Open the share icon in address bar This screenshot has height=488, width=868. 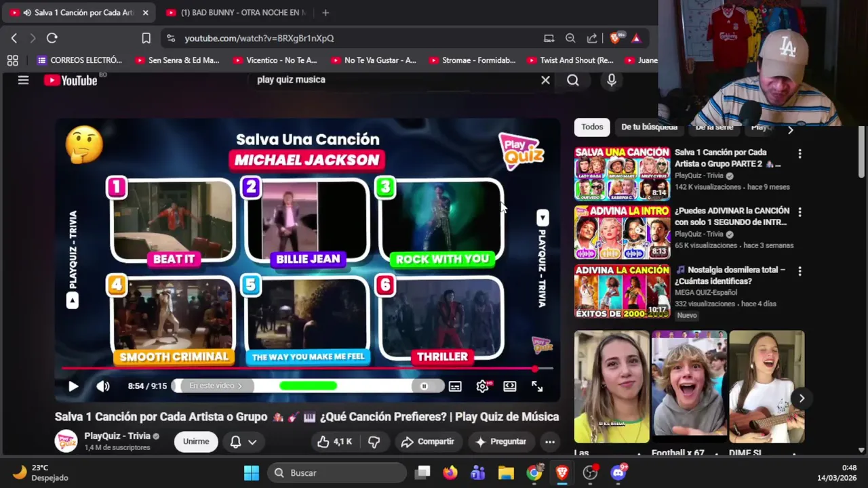point(592,39)
